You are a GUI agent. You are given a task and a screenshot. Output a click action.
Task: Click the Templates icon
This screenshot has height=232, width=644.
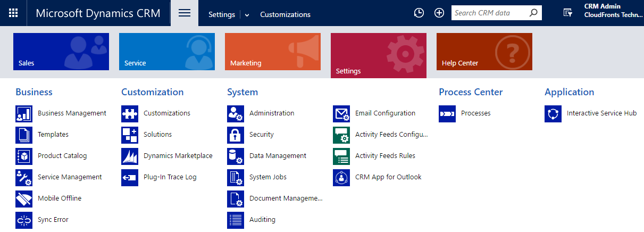pos(24,135)
